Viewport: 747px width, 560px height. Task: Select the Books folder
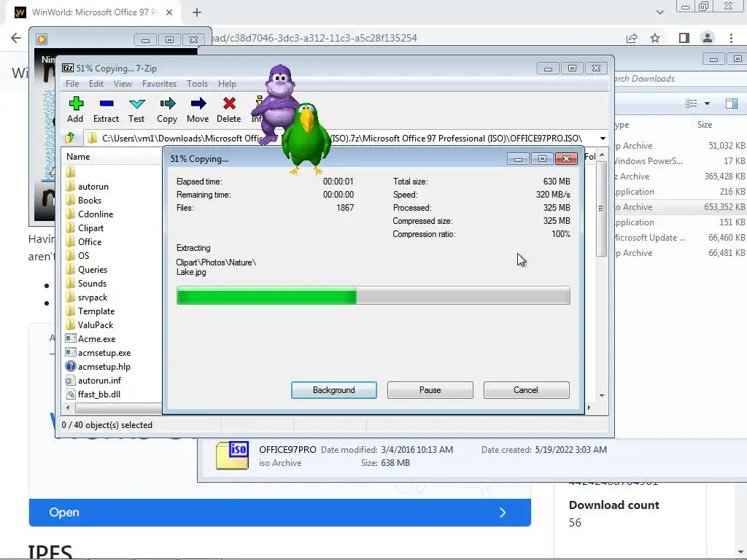point(90,201)
